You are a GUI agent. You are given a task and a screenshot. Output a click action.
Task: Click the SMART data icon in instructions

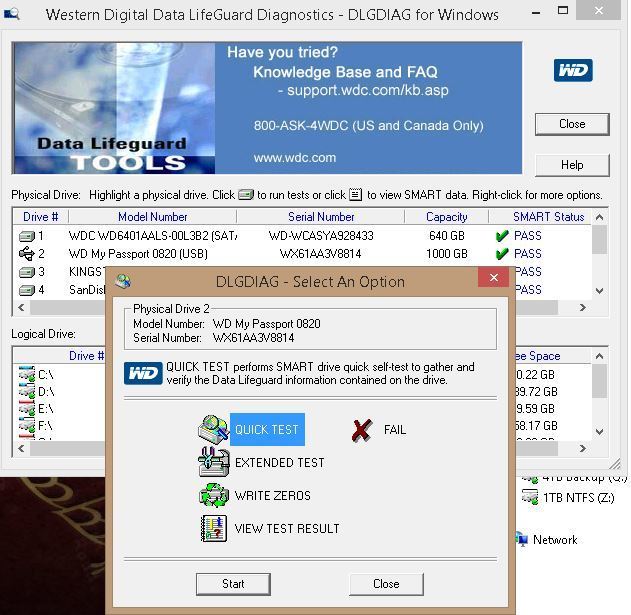pos(355,195)
